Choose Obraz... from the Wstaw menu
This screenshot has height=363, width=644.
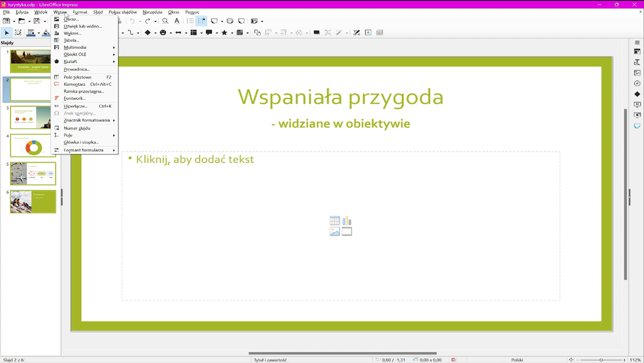(71, 19)
